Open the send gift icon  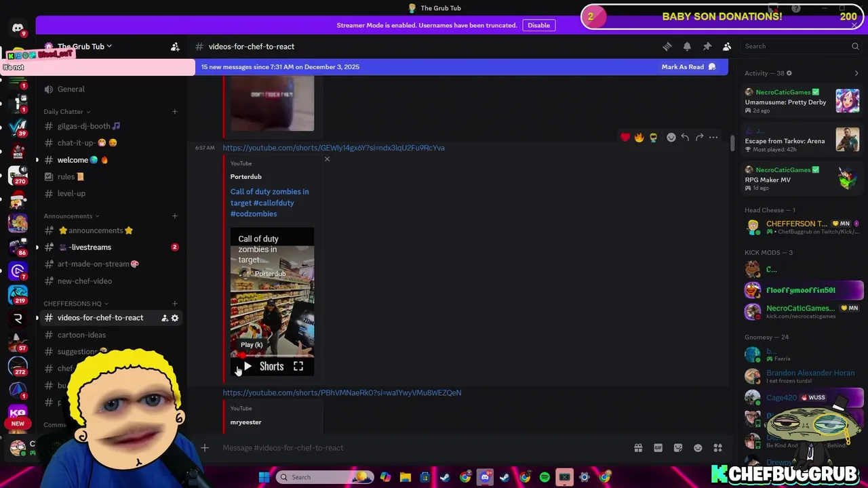(638, 448)
